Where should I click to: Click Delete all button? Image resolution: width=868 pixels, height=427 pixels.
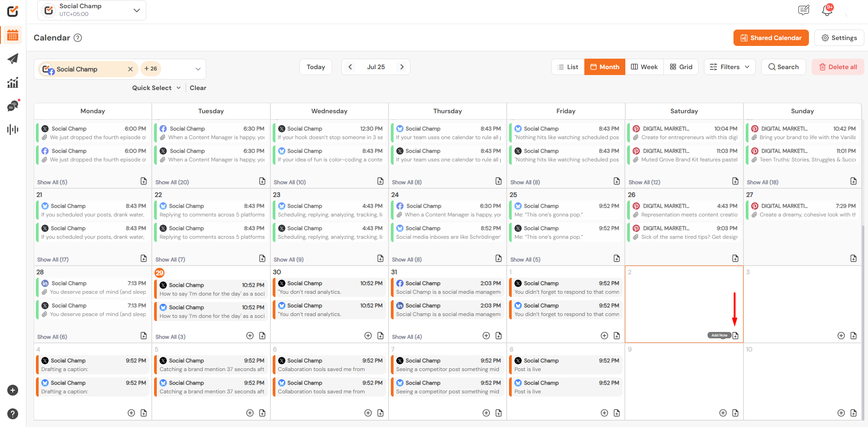(838, 67)
